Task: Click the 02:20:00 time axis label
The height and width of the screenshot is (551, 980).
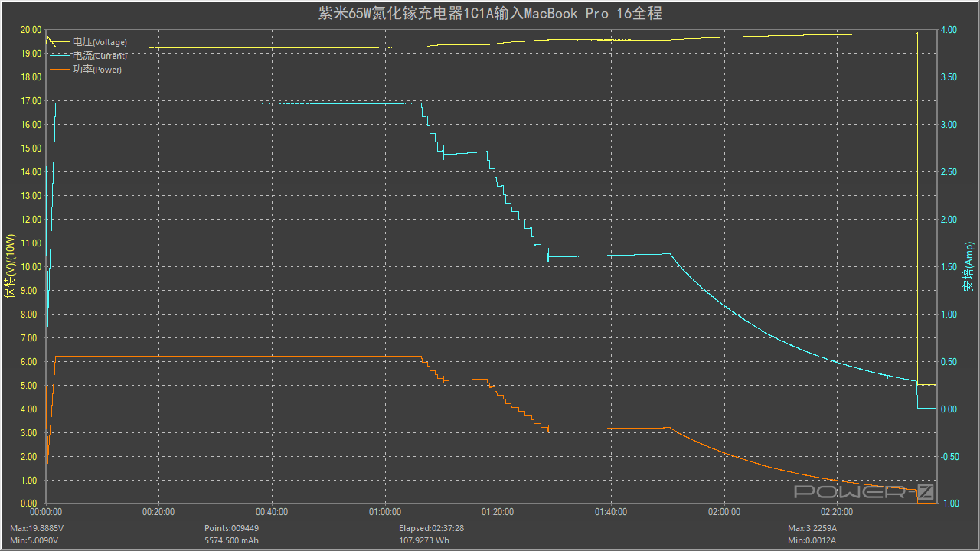Action: coord(837,512)
